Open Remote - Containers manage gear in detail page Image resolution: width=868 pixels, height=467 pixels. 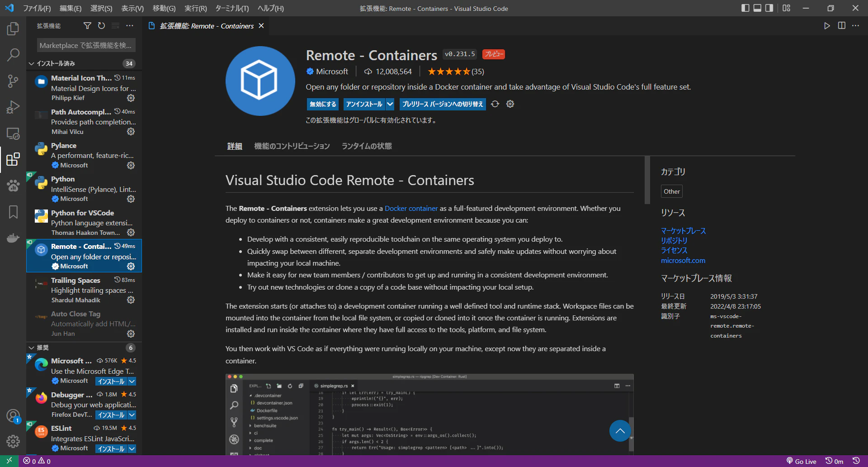(x=510, y=104)
